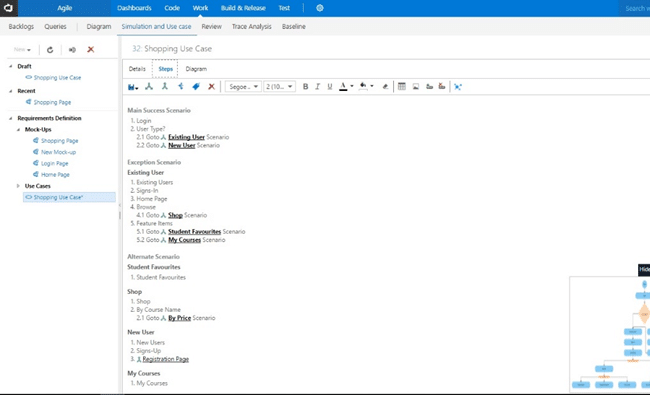Select the Home Page mock-up

(x=55, y=174)
